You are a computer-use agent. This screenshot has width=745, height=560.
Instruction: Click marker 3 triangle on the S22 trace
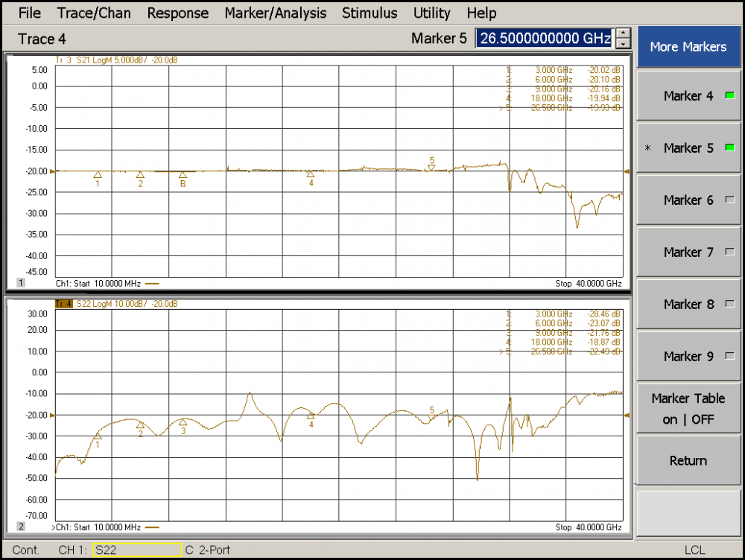pos(183,422)
